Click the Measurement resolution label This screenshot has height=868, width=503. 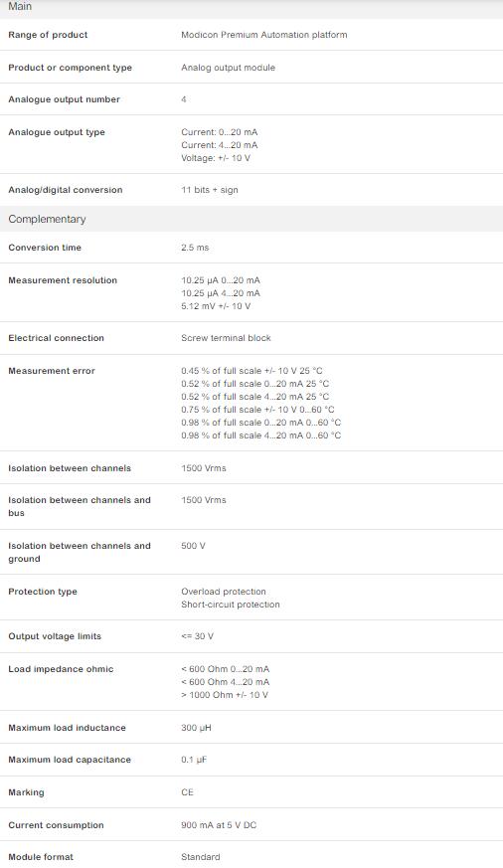pyautogui.click(x=63, y=280)
